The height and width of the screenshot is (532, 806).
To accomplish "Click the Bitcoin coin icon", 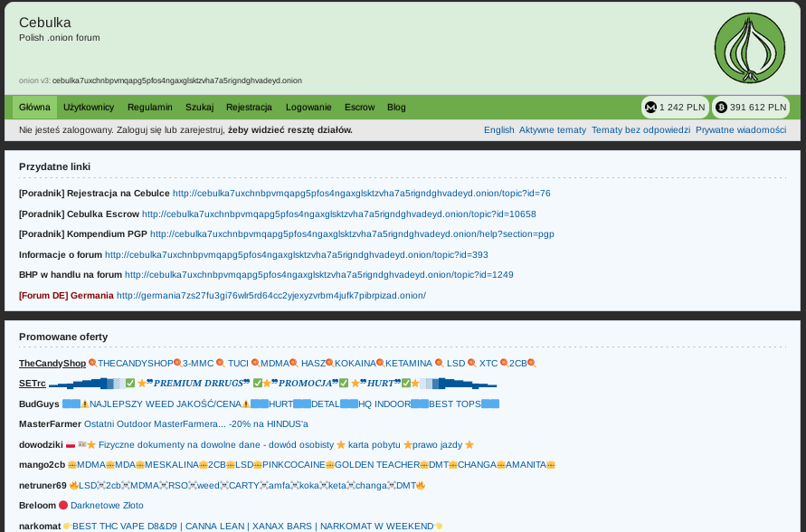I will [x=721, y=108].
